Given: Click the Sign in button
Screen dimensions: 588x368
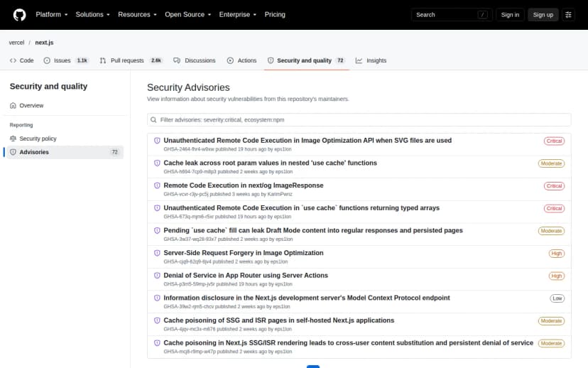Looking at the screenshot, I should pos(510,15).
